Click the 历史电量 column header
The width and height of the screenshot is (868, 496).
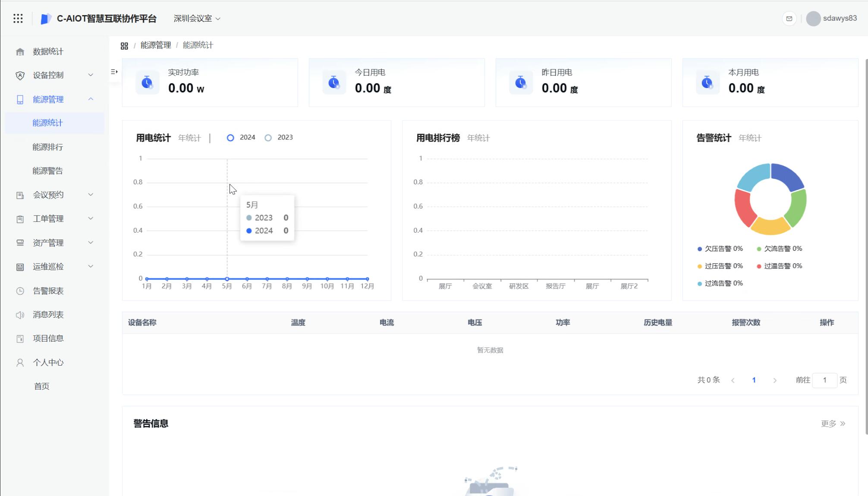click(x=658, y=323)
